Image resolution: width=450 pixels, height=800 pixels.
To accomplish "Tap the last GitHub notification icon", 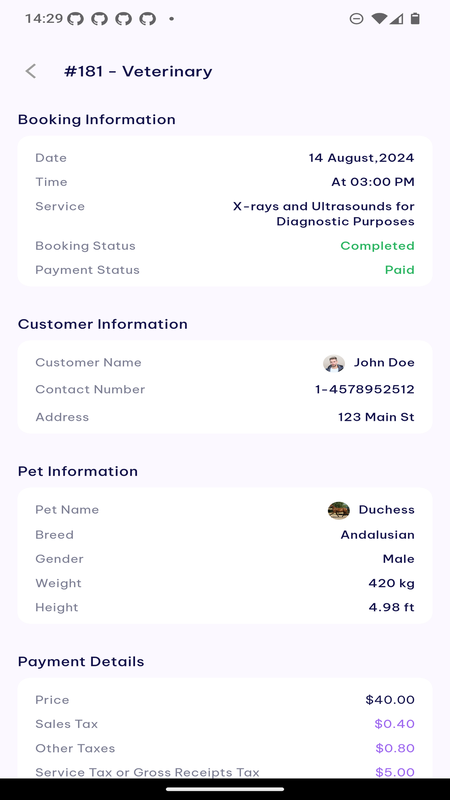I will pos(148,19).
